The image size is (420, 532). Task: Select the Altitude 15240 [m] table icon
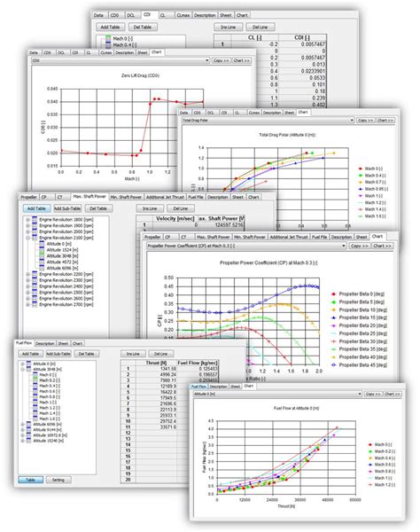(x=29, y=441)
